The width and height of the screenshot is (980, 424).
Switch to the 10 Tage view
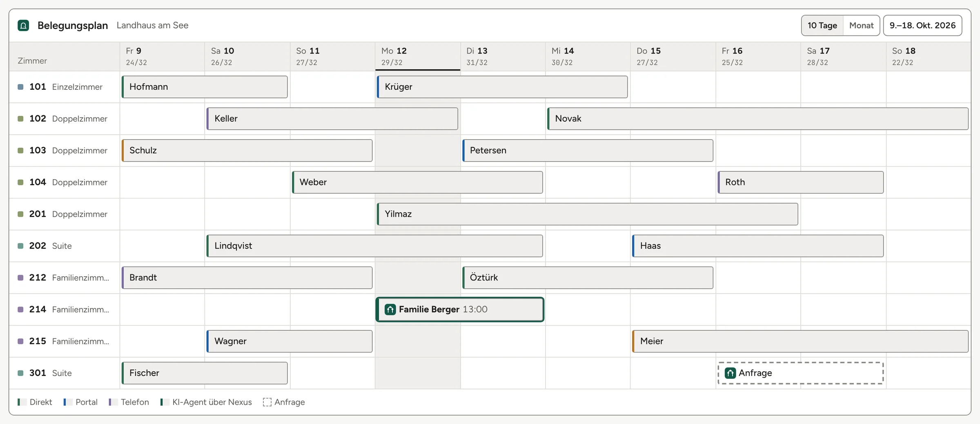tap(822, 25)
